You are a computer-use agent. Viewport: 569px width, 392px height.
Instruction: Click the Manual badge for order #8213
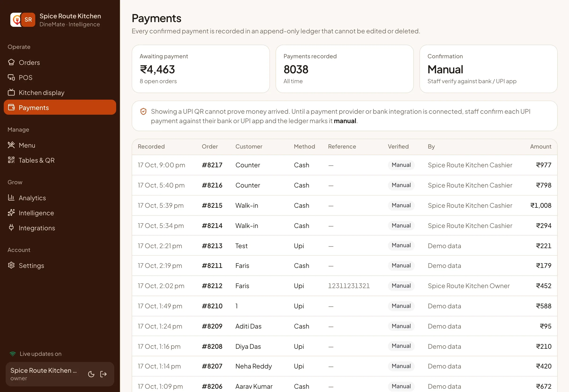(x=401, y=245)
